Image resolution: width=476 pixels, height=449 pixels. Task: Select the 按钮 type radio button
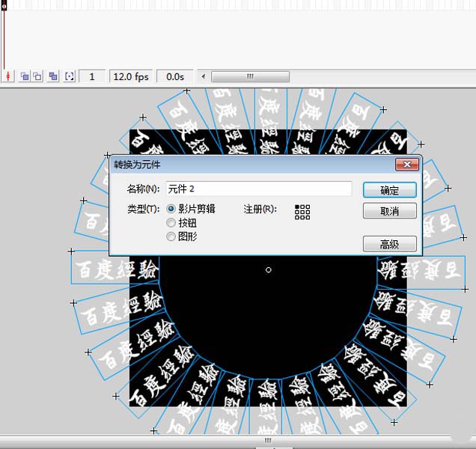click(x=171, y=223)
